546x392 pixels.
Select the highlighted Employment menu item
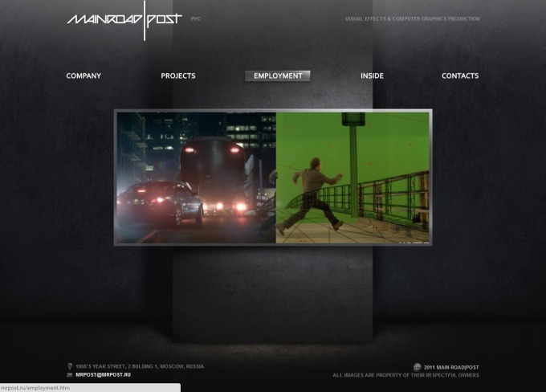coord(278,76)
